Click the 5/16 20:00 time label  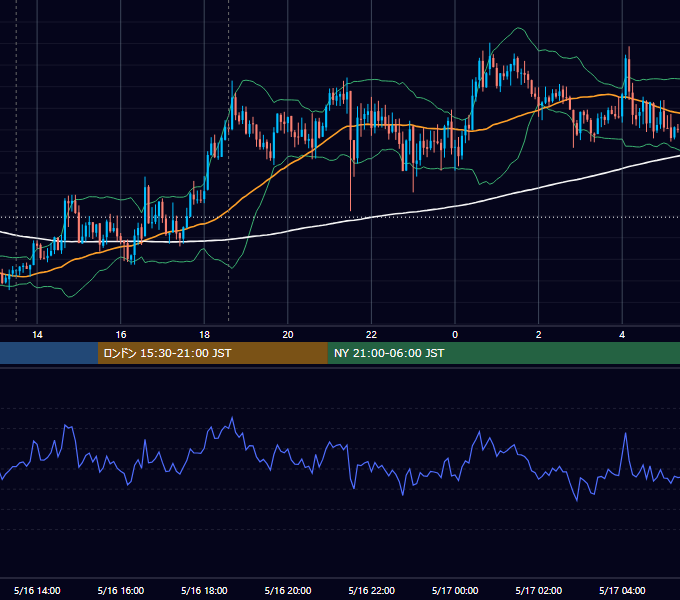click(x=288, y=590)
